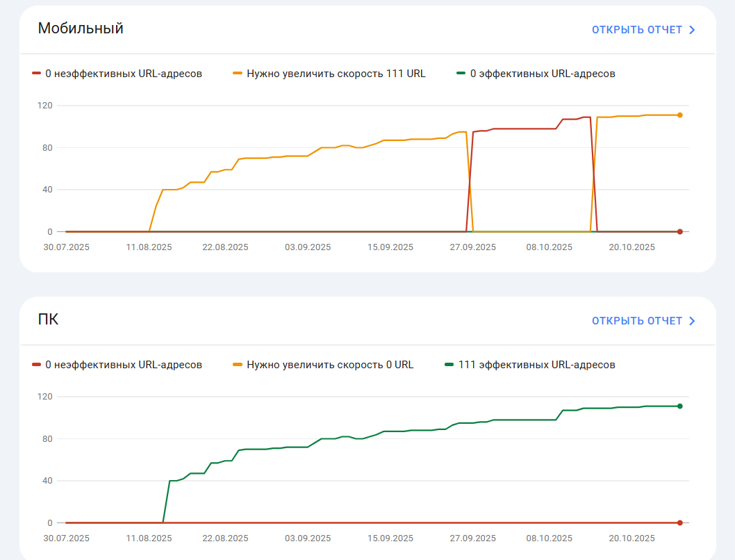Click the green endpoint dot on the ПК chart

[x=680, y=406]
